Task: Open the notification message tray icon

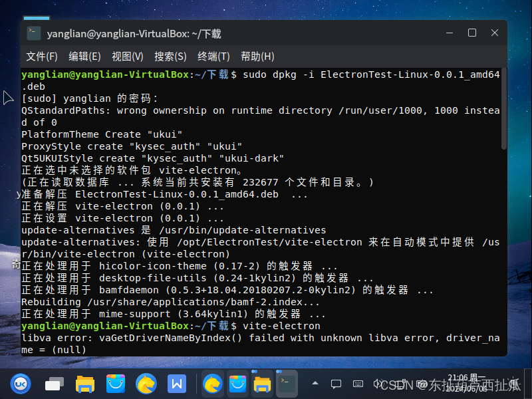Action: (x=336, y=384)
